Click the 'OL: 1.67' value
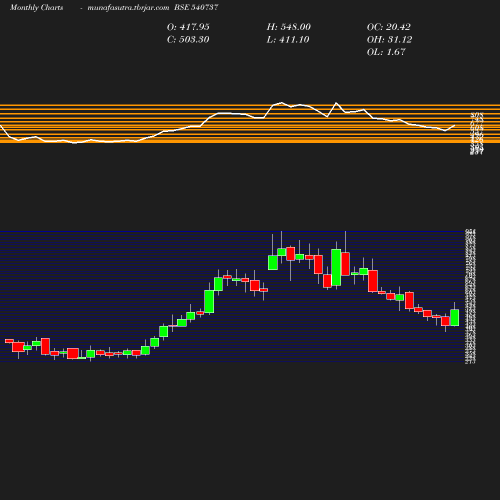The height and width of the screenshot is (500, 500). (386, 52)
